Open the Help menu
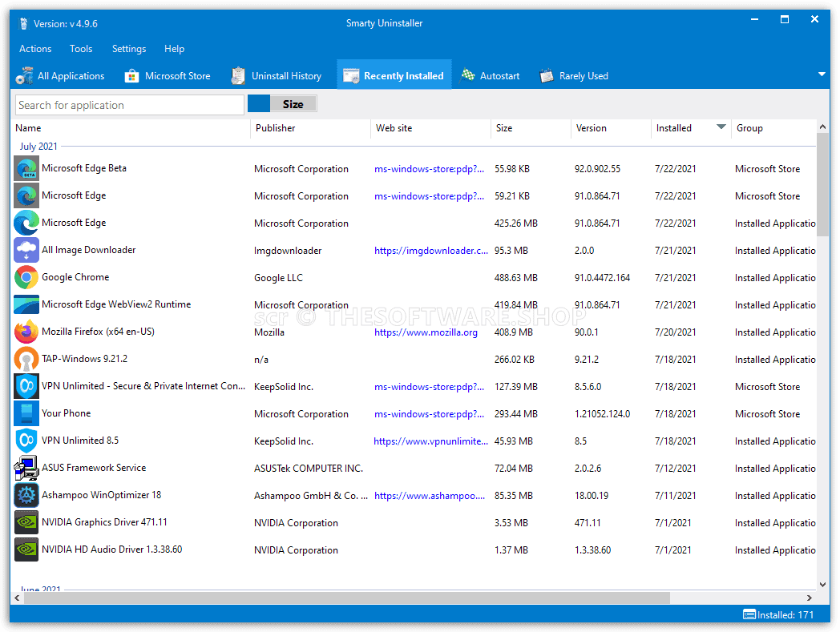The image size is (840, 632). [174, 49]
